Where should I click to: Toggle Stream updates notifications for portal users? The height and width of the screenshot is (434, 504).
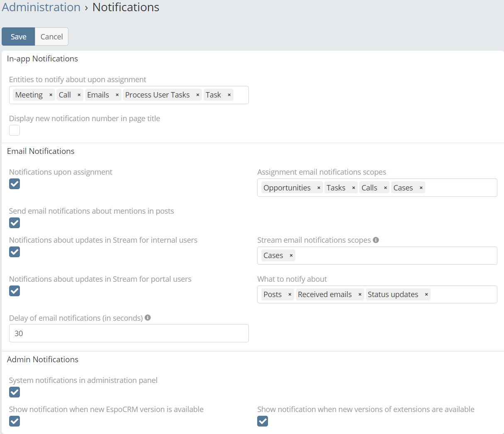click(15, 291)
